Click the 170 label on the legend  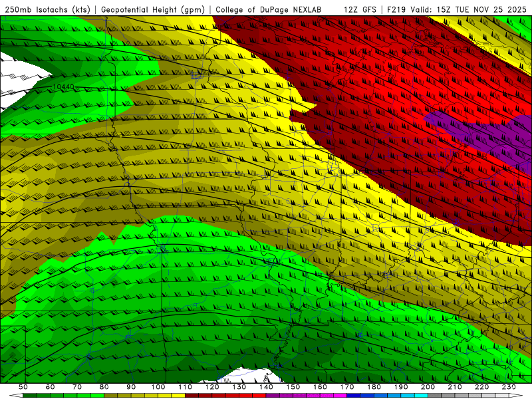coord(347,387)
